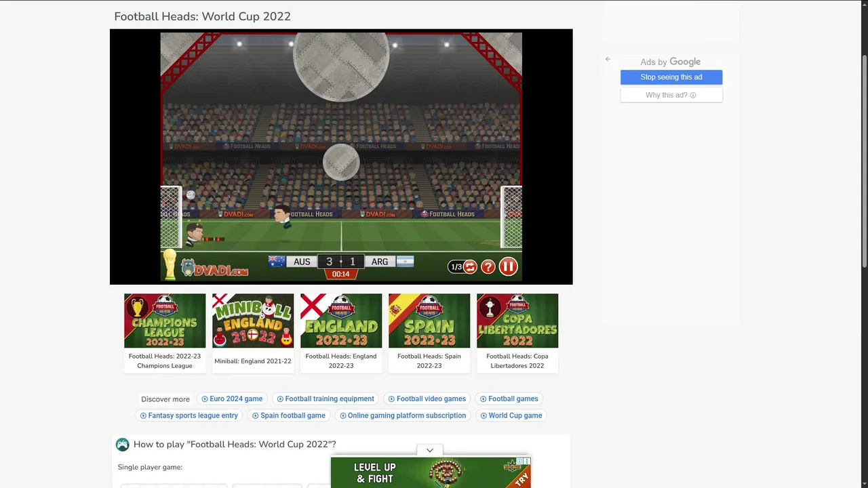
Task: Click the DVADI.com logo in game footer
Action: coord(214,268)
